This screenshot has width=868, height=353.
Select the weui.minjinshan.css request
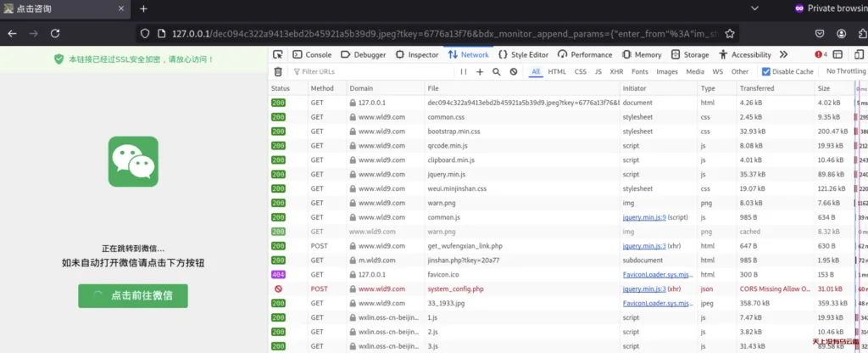pyautogui.click(x=568, y=188)
